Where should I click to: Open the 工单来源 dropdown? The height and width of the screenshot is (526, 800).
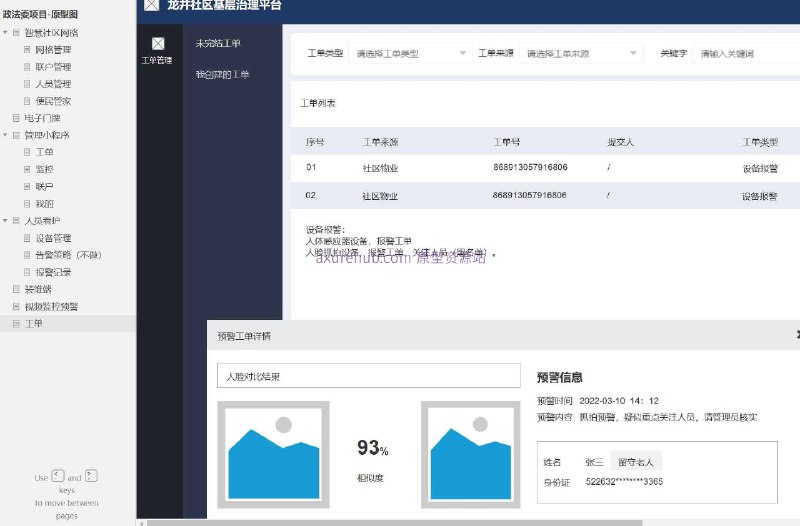pos(581,53)
